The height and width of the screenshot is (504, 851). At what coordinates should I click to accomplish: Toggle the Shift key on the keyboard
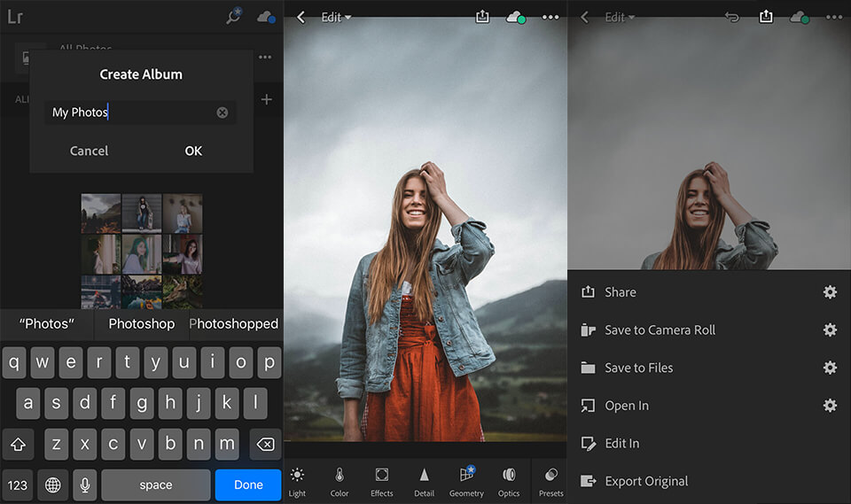click(18, 444)
